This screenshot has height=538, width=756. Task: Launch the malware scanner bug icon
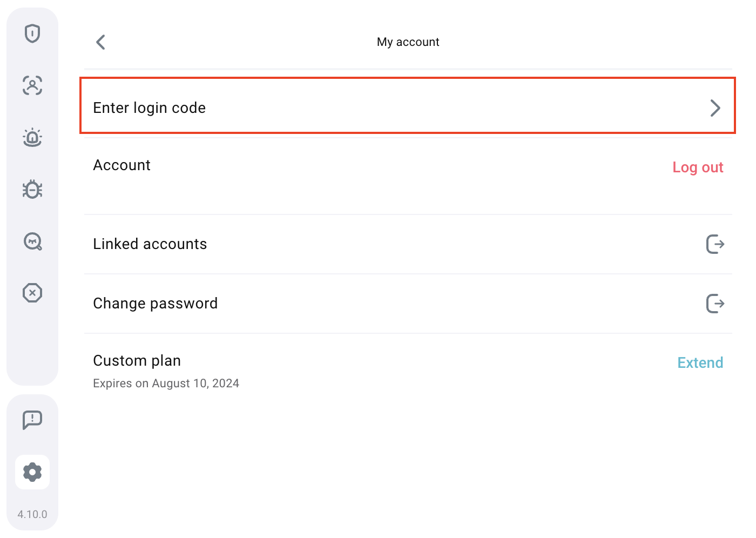(x=32, y=189)
